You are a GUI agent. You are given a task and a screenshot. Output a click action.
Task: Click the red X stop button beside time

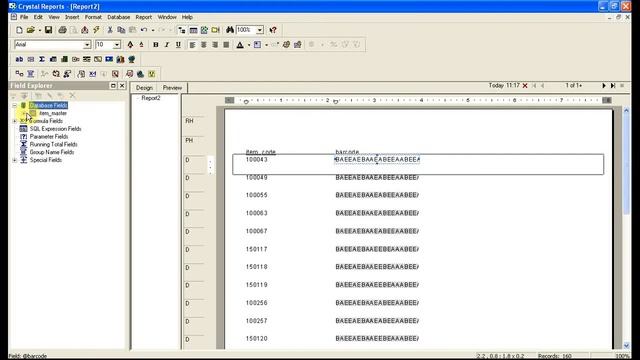coord(525,86)
